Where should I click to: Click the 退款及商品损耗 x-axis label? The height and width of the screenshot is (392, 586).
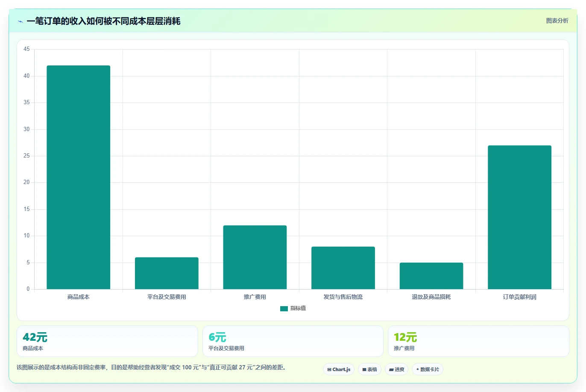point(431,297)
